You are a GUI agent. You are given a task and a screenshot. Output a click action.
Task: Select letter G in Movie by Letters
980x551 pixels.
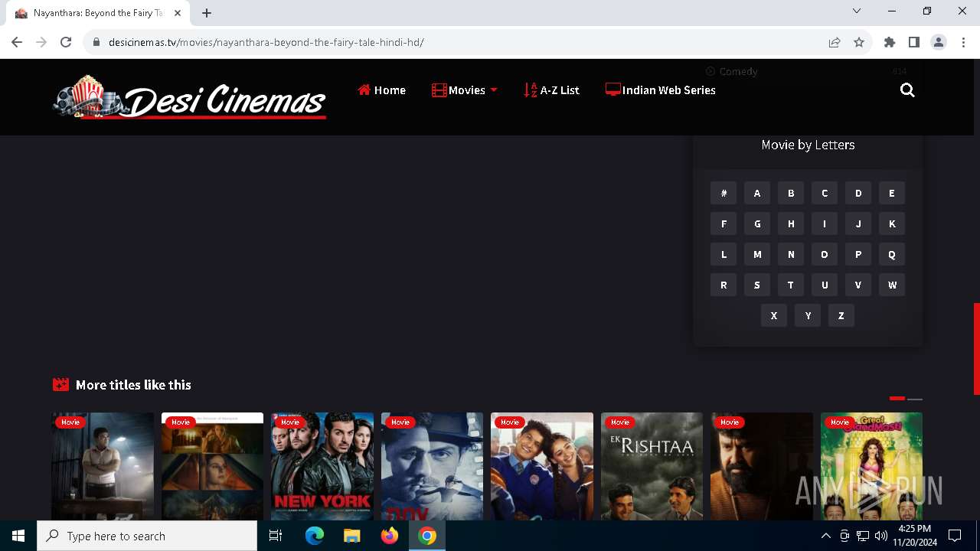pyautogui.click(x=757, y=224)
